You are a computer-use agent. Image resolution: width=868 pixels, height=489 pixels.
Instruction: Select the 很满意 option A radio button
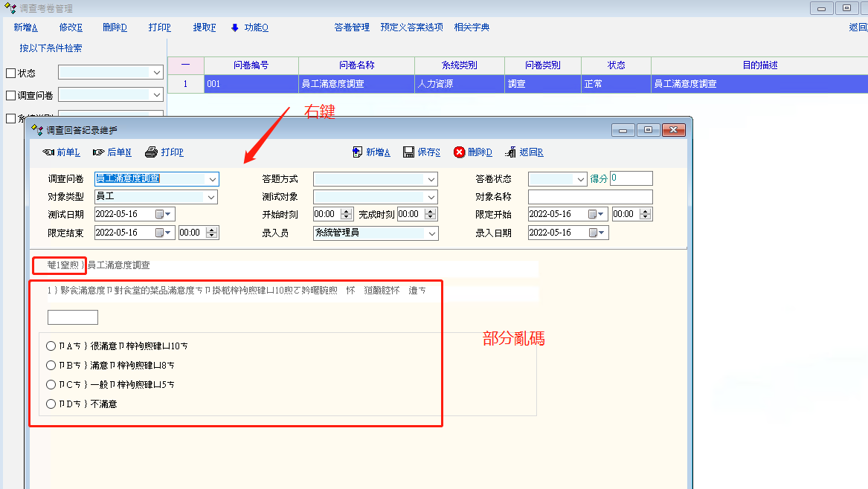click(51, 346)
